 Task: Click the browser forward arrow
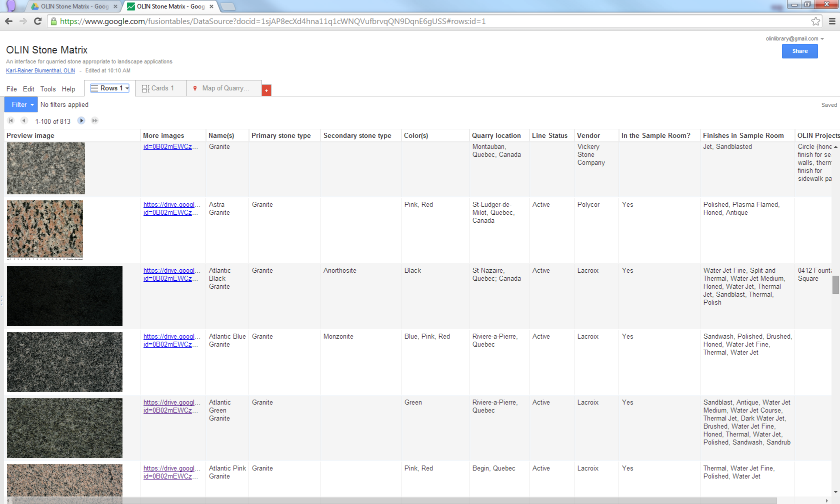pos(23,21)
